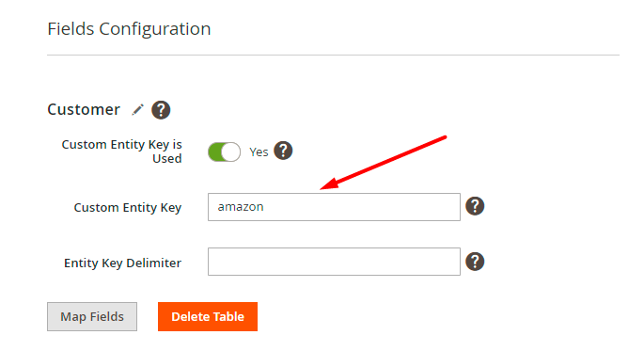Click the Custom Entity Key is Used label
644x351 pixels.
point(122,152)
